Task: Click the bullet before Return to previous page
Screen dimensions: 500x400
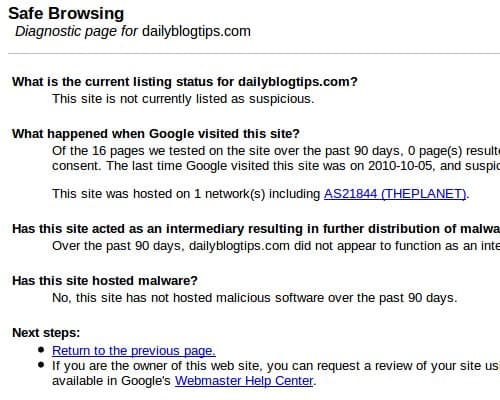Action: 41,350
